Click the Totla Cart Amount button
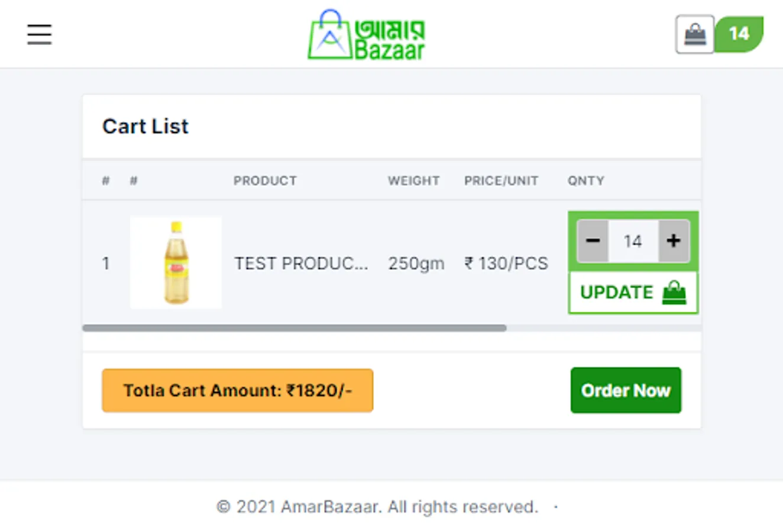The width and height of the screenshot is (783, 532). (x=237, y=390)
